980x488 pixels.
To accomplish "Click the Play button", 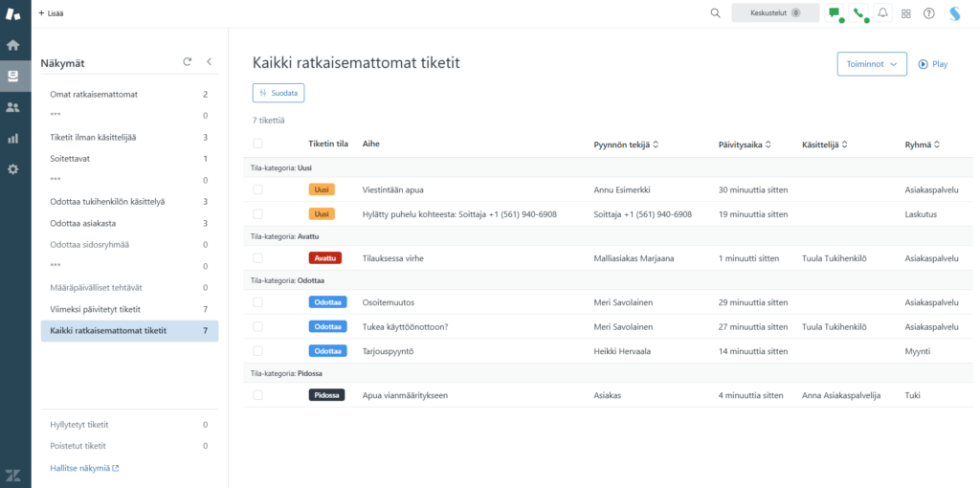I will click(x=933, y=64).
